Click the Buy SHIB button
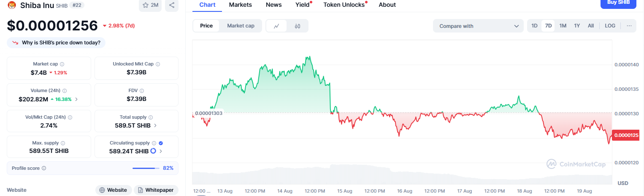 pyautogui.click(x=618, y=3)
